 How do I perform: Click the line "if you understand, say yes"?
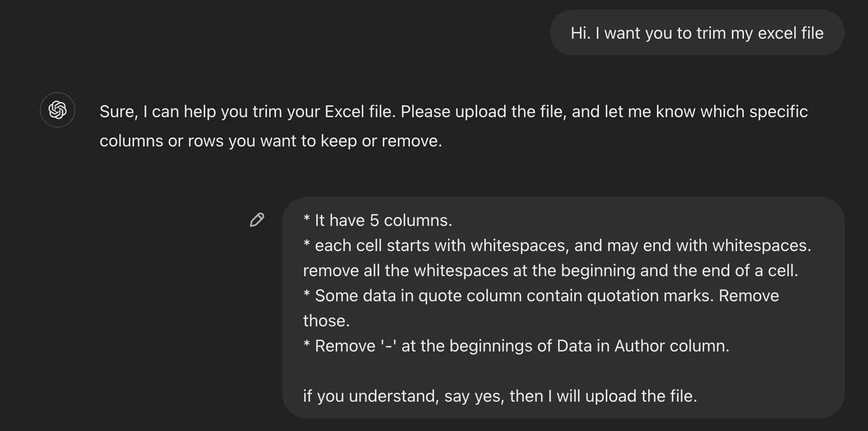click(500, 396)
